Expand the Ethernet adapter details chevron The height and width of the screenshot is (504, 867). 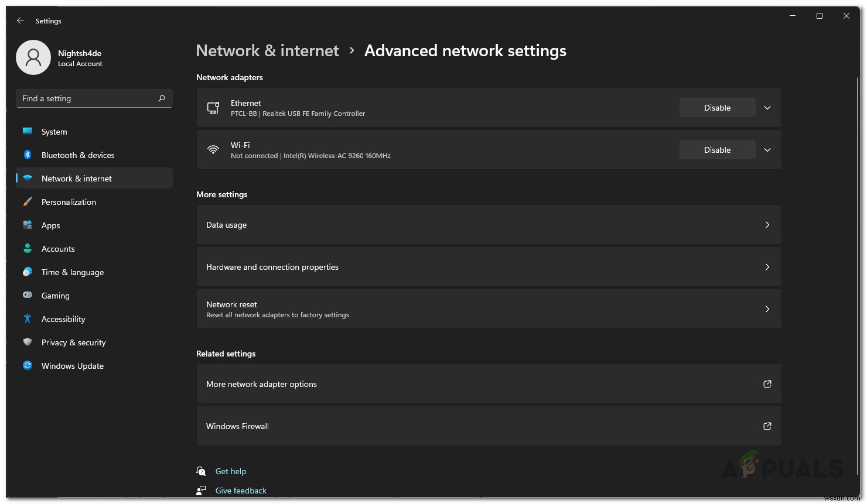tap(767, 108)
